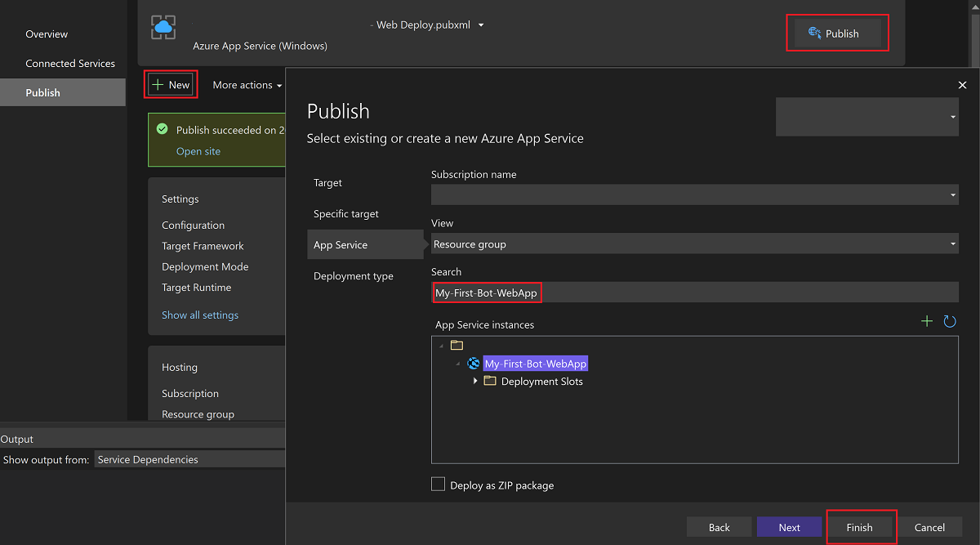
Task: Expand the Deployment Slots node
Action: 476,381
